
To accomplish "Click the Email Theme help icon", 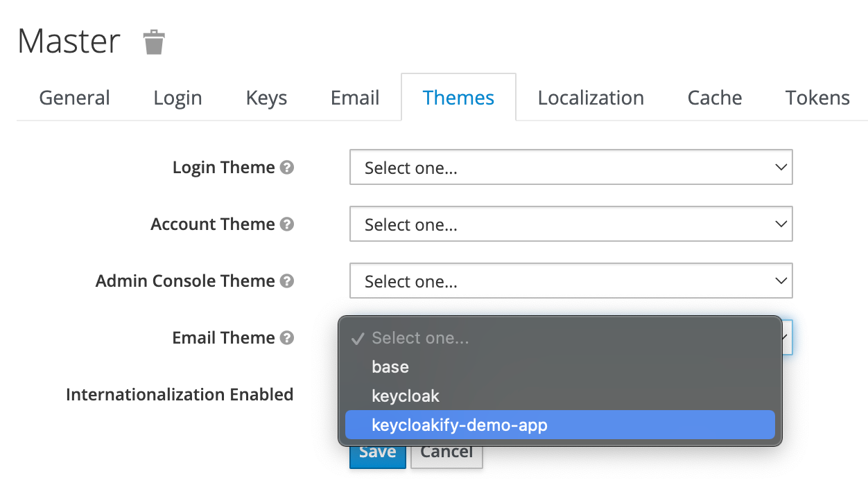I will pyautogui.click(x=287, y=338).
